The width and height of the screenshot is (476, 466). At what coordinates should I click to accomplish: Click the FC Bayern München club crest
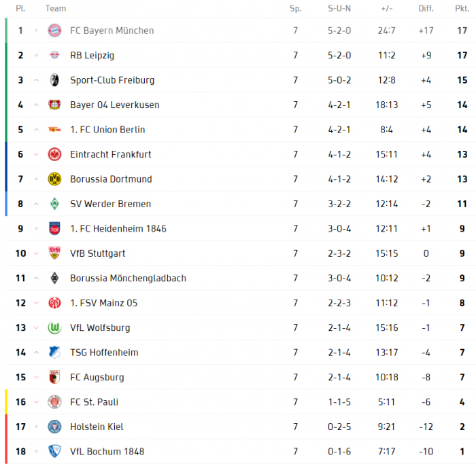pyautogui.click(x=54, y=31)
